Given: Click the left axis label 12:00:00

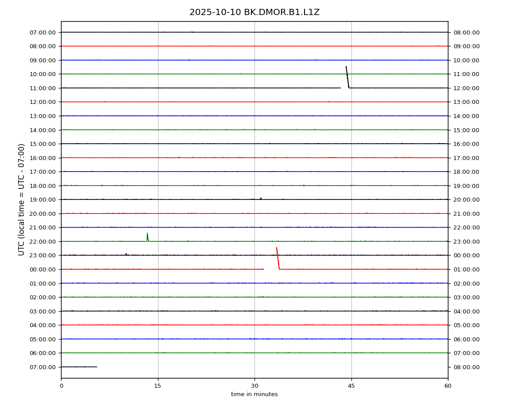Looking at the screenshot, I should [x=43, y=102].
